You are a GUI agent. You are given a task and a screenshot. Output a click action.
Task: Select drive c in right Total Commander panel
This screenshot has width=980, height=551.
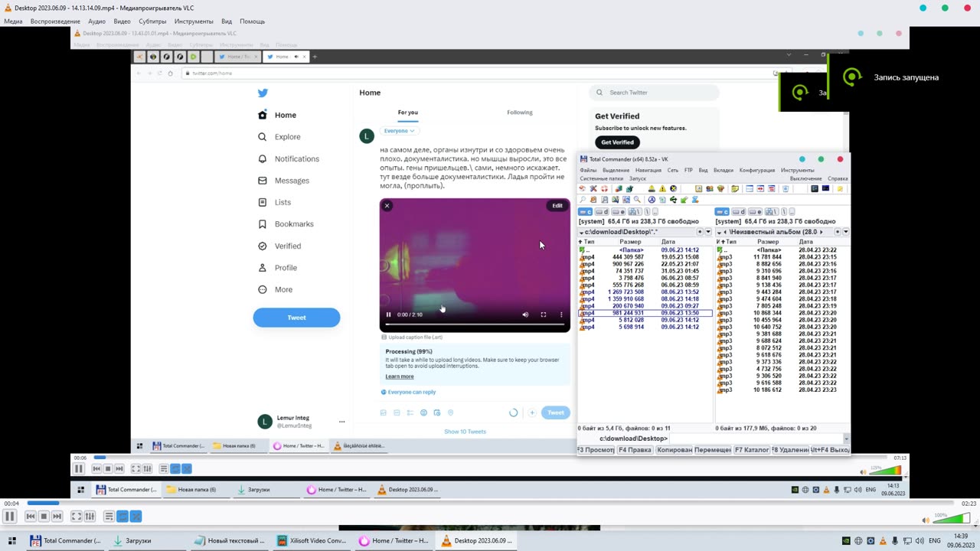point(722,212)
